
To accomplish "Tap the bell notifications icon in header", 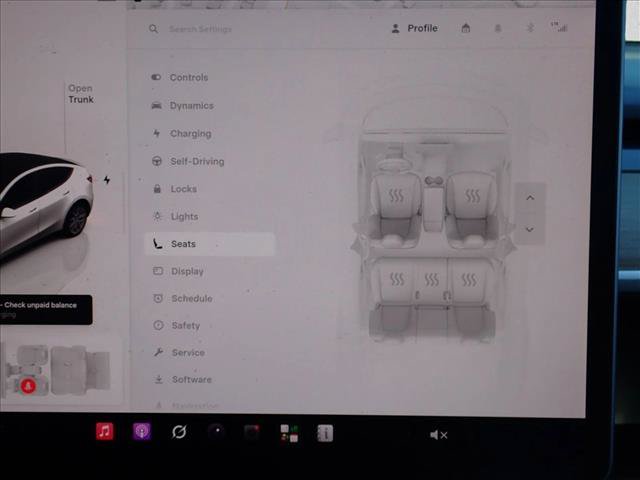I will pos(498,28).
